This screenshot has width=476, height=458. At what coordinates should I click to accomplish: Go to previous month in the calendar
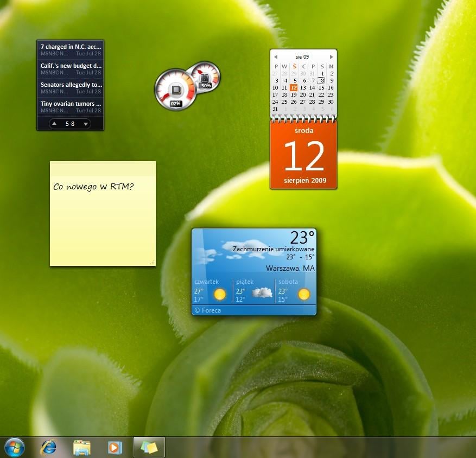tap(276, 56)
